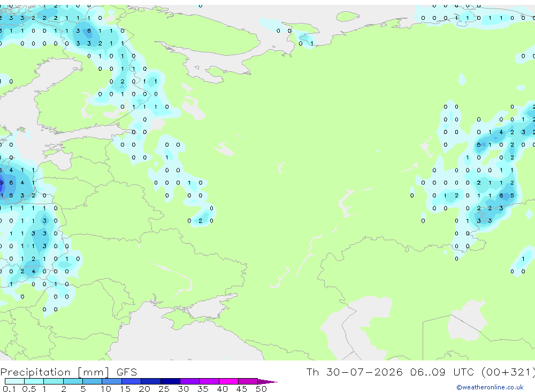The height and width of the screenshot is (392, 535).
Task: Click the 15–20 mm legend color box
Action: click(x=132, y=381)
